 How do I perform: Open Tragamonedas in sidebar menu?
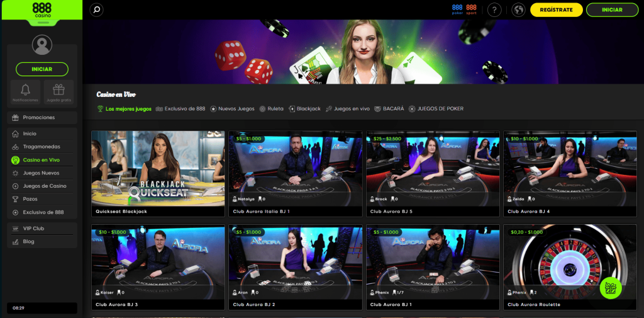[x=42, y=147]
